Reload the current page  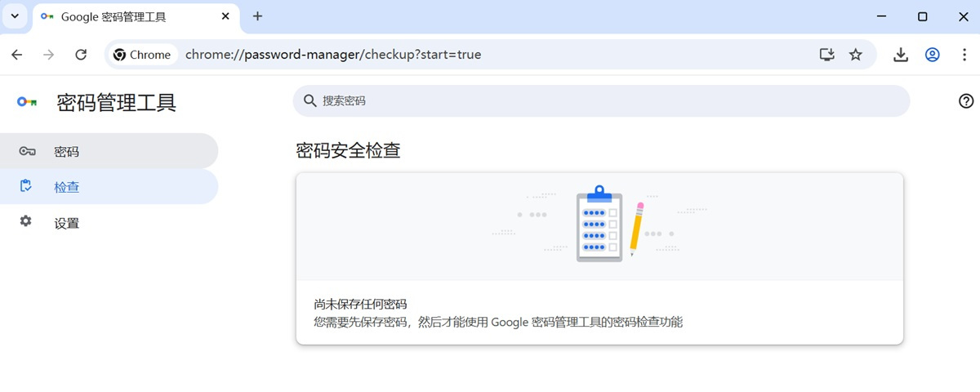81,55
